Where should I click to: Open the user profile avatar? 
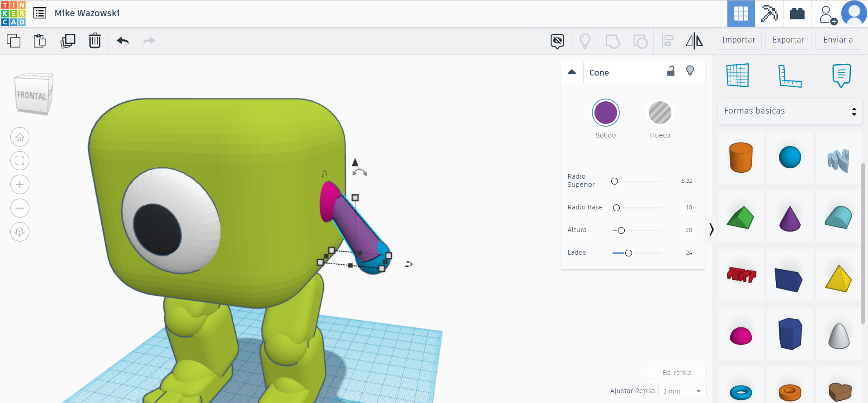(854, 14)
